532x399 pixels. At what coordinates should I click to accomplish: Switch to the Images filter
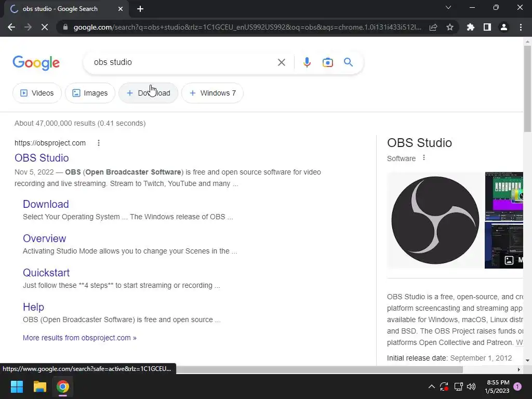coord(90,93)
